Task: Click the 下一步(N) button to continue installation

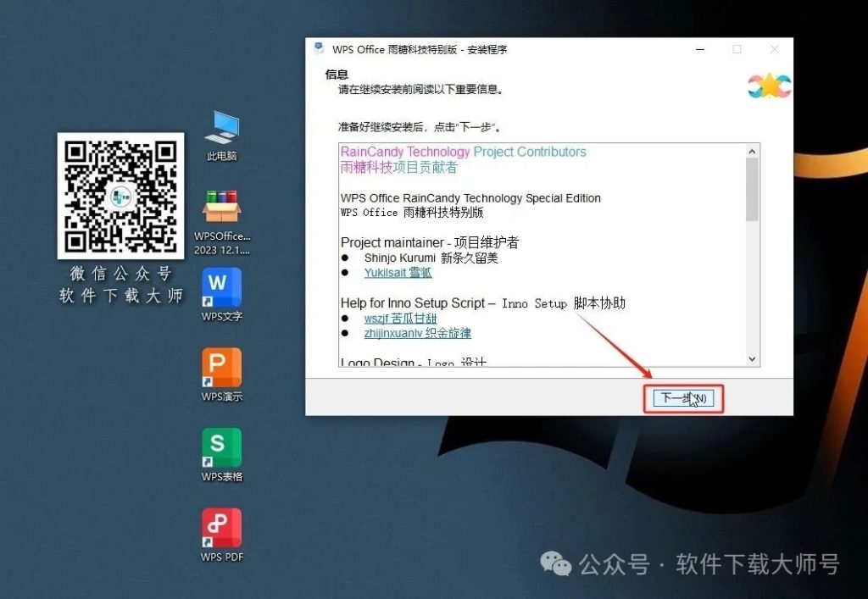Action: tap(683, 398)
